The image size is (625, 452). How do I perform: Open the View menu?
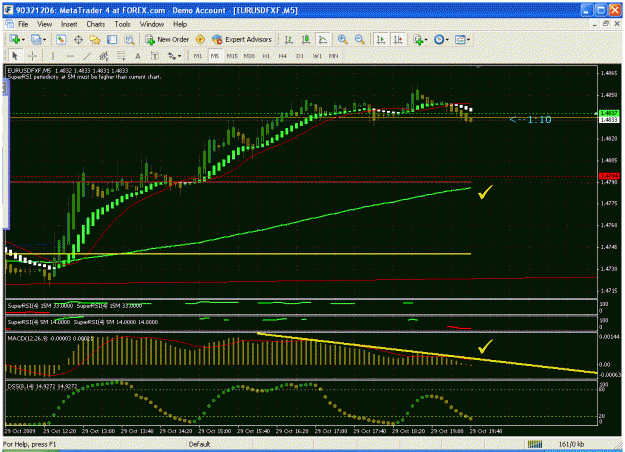click(45, 24)
